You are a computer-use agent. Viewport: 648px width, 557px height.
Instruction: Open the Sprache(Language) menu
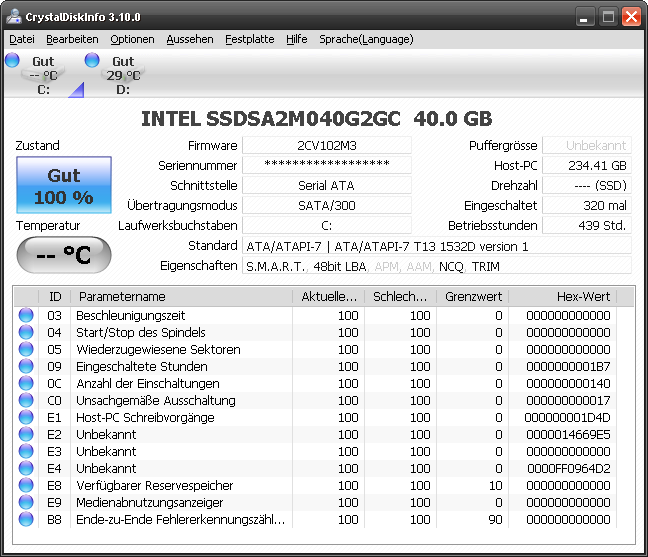(x=366, y=39)
